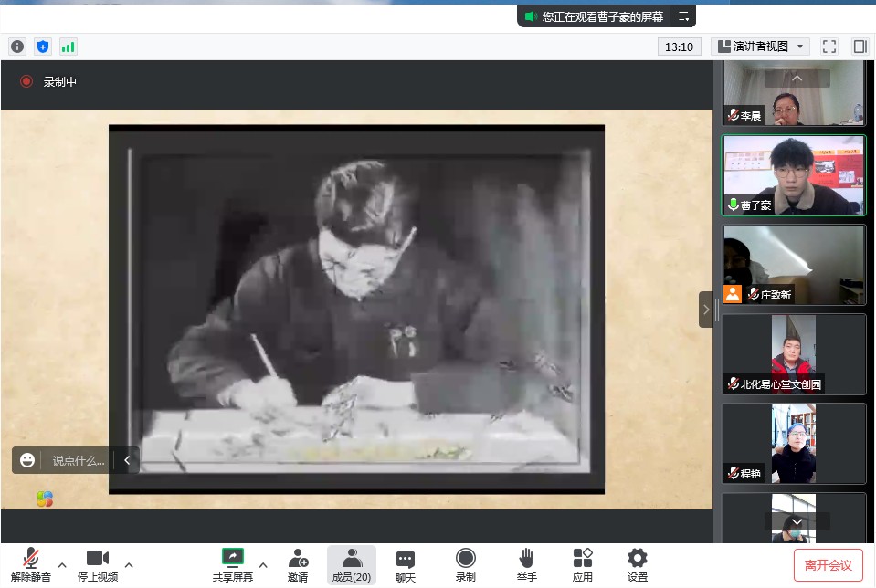Click the 离开会议 leave button
The width and height of the screenshot is (876, 588).
[x=828, y=565]
